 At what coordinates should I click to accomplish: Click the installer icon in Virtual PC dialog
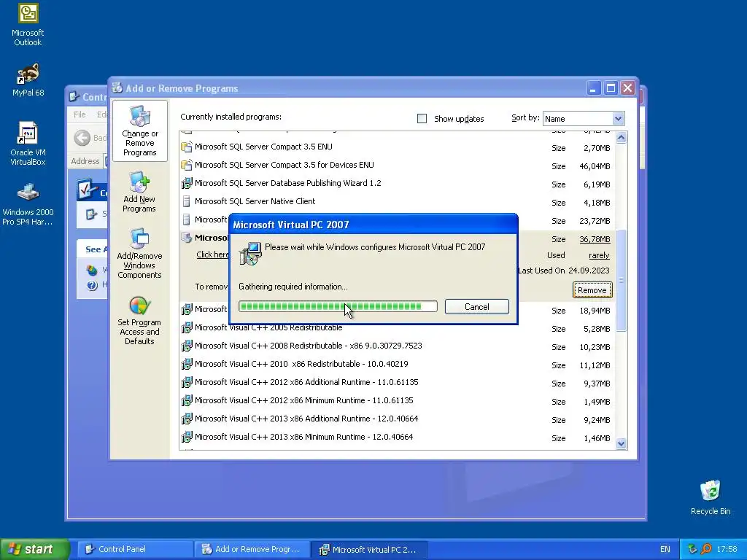(250, 253)
